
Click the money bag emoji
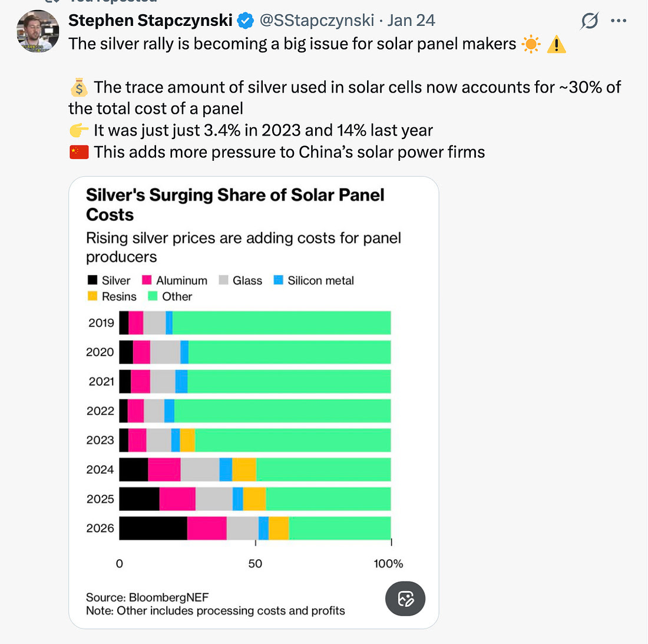(x=79, y=88)
